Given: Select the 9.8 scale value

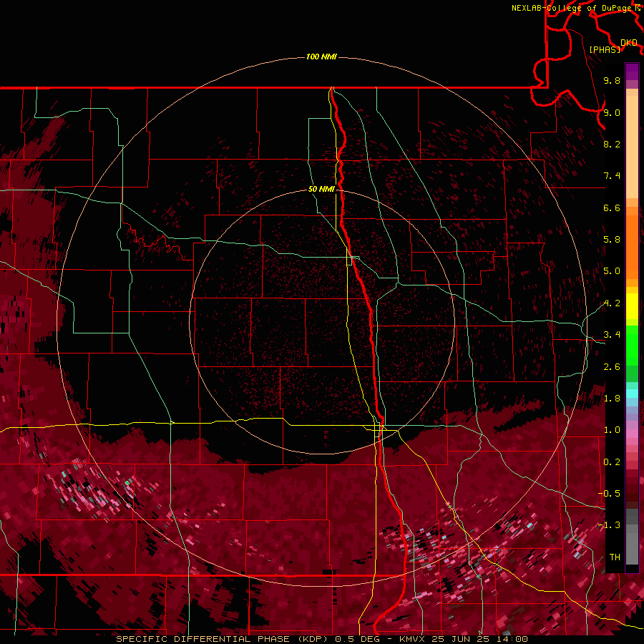Looking at the screenshot, I should tap(612, 80).
